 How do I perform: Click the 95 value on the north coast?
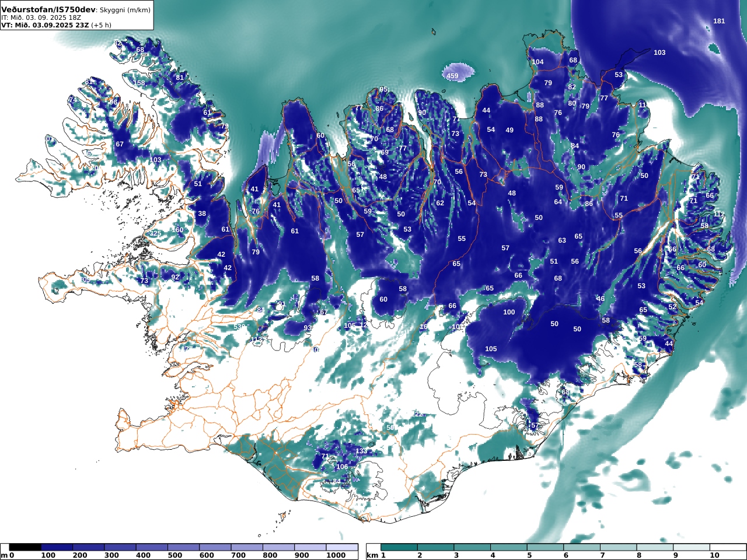click(x=383, y=90)
